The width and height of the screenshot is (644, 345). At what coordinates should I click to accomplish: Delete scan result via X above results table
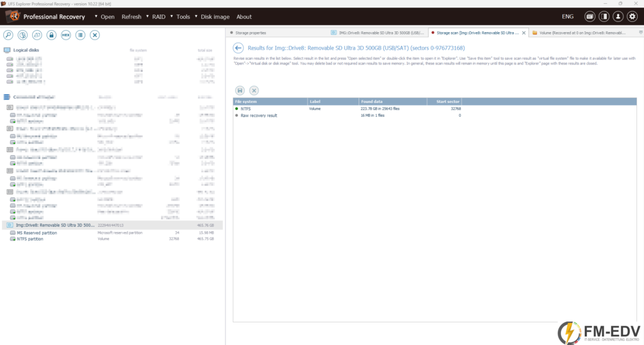pyautogui.click(x=254, y=90)
